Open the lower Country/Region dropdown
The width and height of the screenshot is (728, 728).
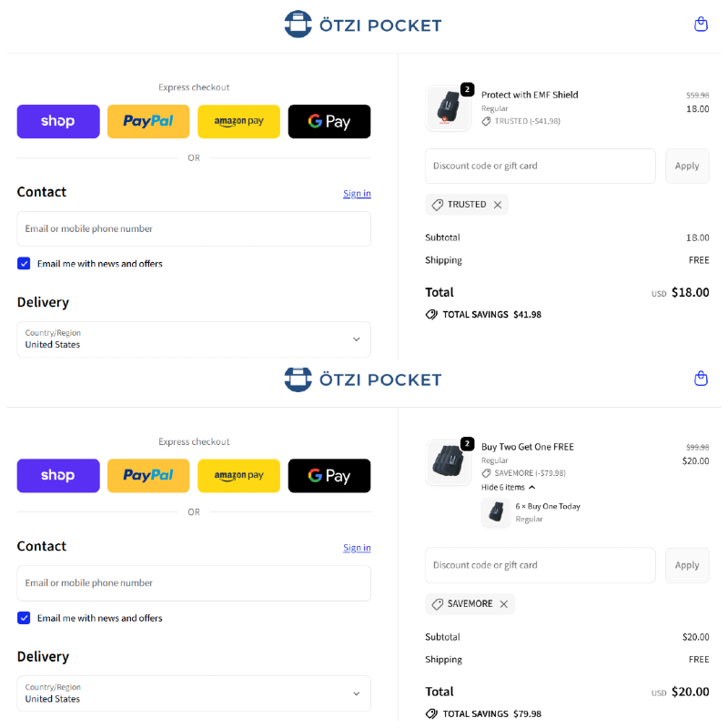point(194,693)
